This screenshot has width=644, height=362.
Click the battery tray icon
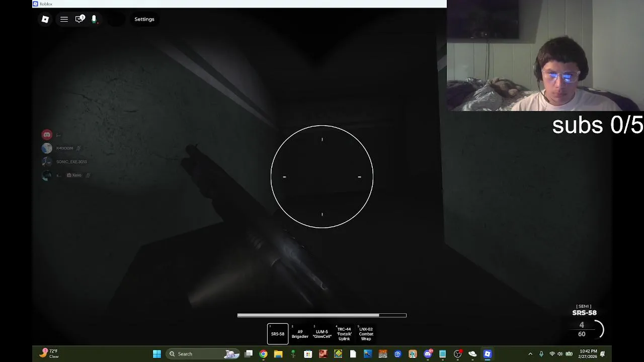pos(569,354)
